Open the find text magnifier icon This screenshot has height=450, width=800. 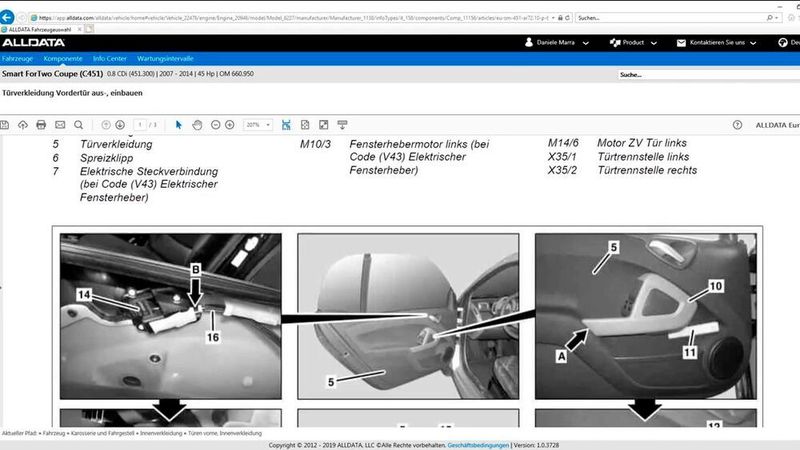point(78,125)
